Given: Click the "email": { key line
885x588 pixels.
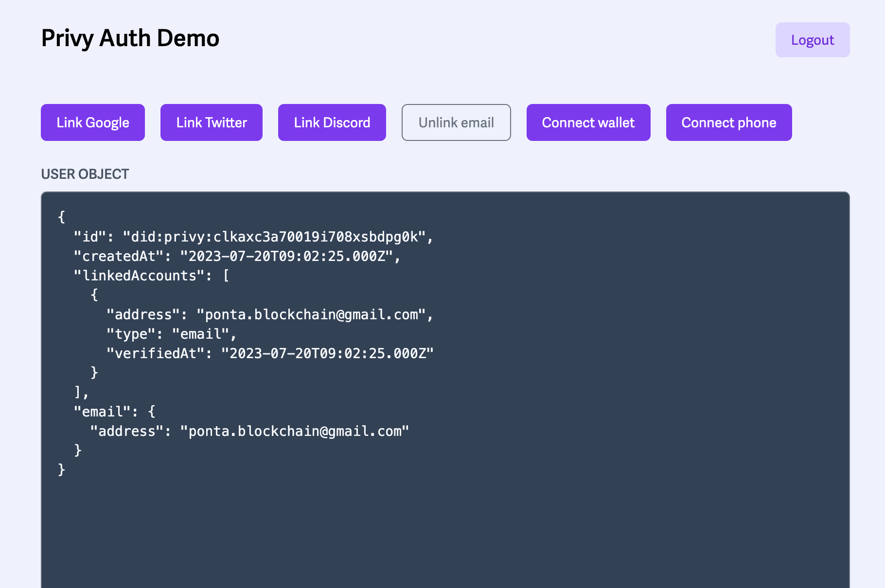Looking at the screenshot, I should (x=114, y=412).
